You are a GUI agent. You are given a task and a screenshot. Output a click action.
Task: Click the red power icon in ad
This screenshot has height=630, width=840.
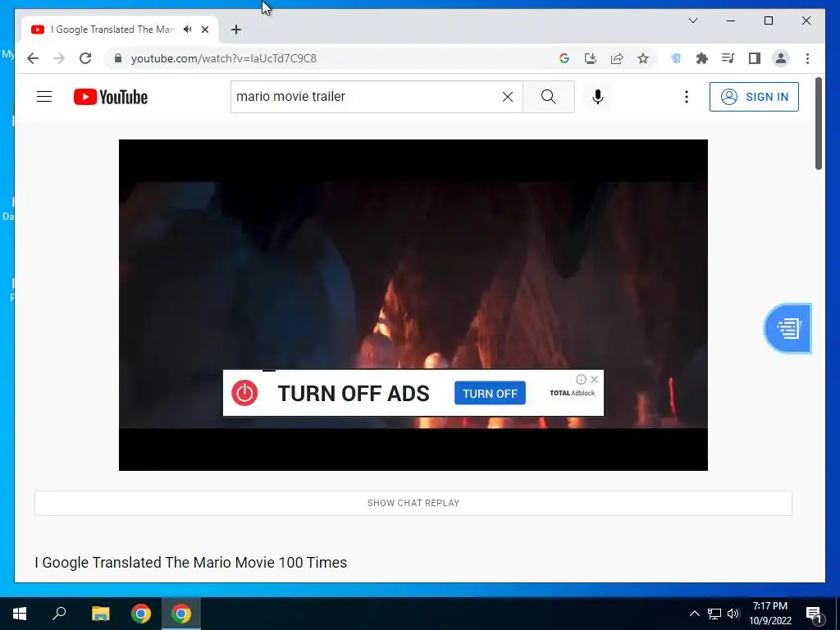coord(244,393)
